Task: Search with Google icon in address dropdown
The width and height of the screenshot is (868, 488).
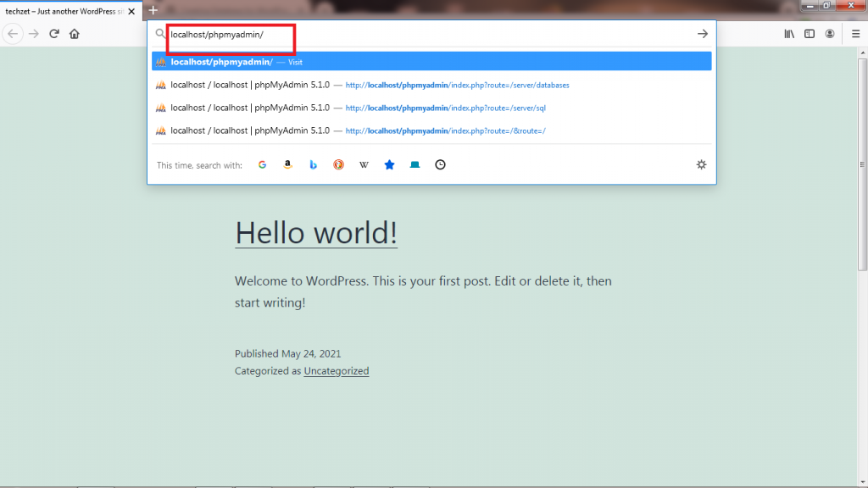Action: pos(263,164)
